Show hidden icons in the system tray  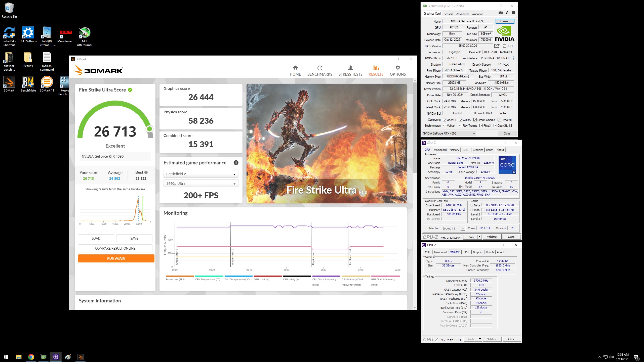coord(599,357)
